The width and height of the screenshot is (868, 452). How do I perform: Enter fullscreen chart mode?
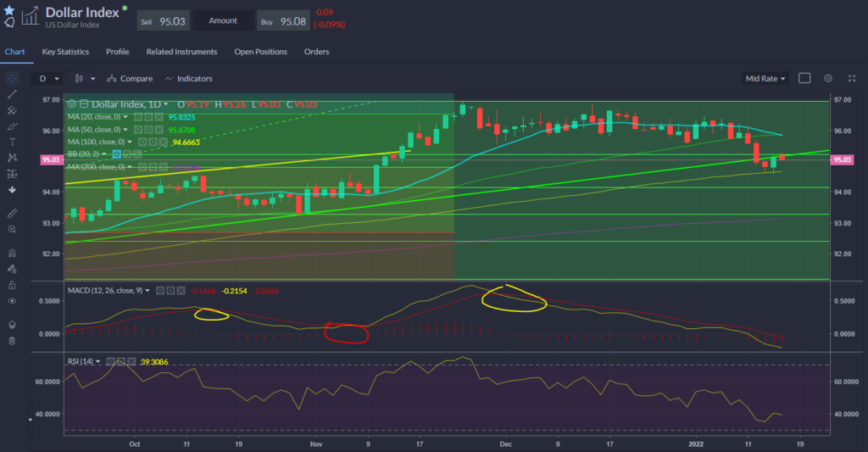pyautogui.click(x=804, y=78)
